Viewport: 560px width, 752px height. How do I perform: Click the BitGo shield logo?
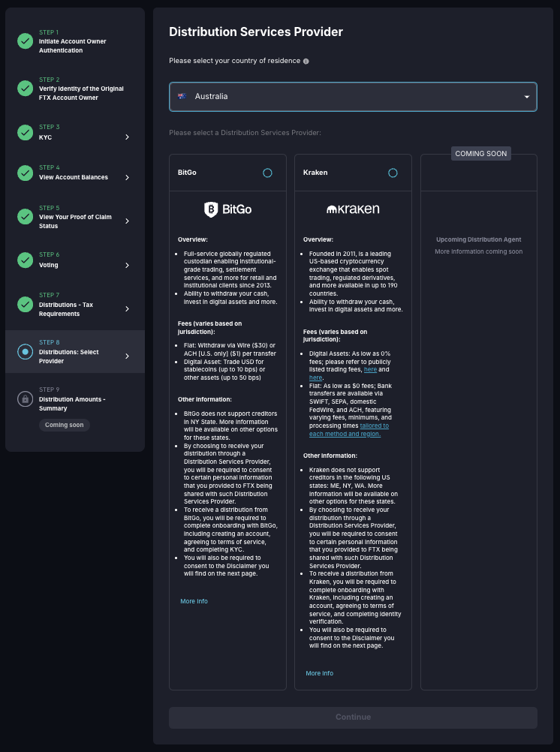pos(211,209)
